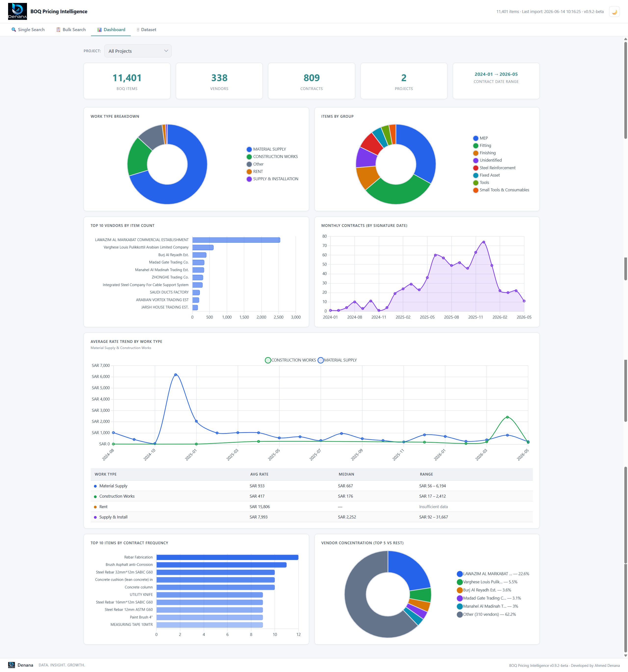Toggle RENT legend in Work Type Breakdown

[x=254, y=171]
